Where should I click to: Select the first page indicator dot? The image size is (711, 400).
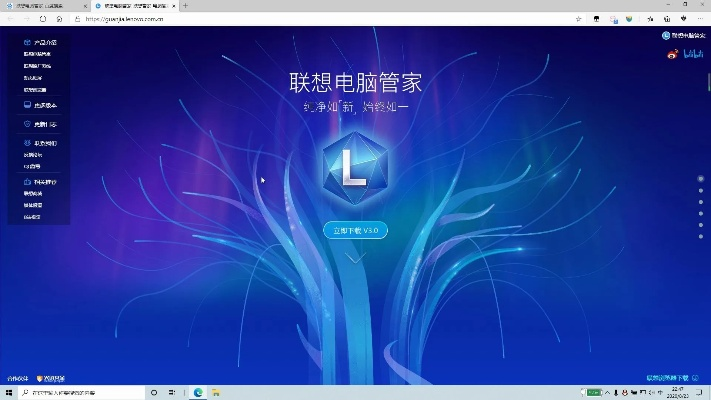pos(700,179)
